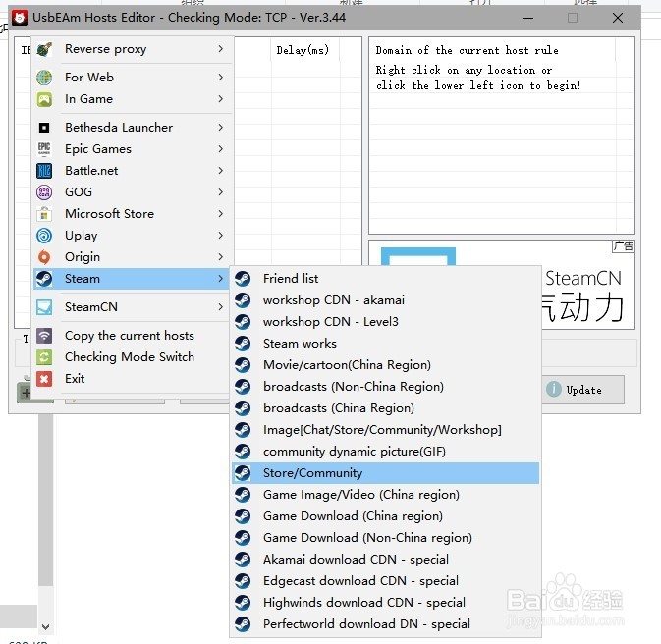This screenshot has height=644, width=661.
Task: Click the For Web globe icon
Action: click(x=44, y=78)
